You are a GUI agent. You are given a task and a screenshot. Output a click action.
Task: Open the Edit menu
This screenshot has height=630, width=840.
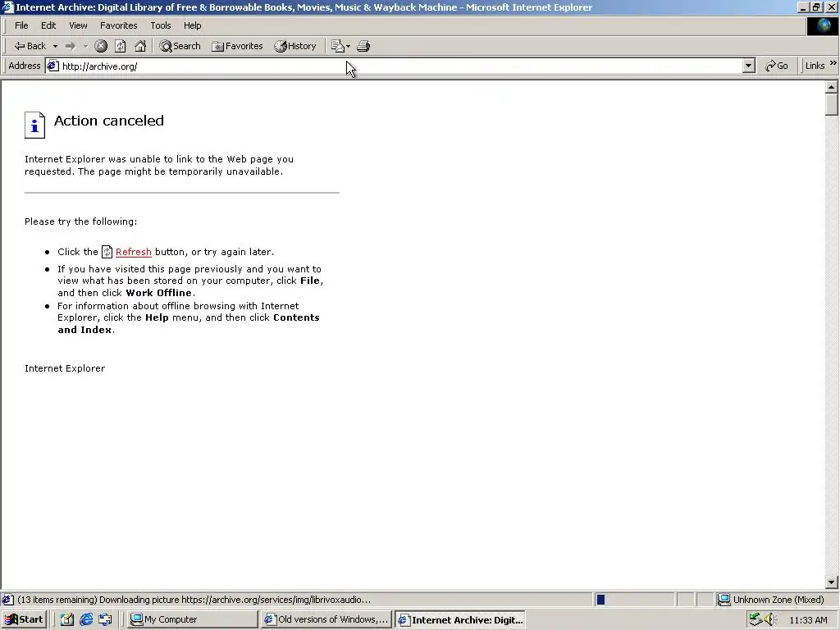tap(48, 25)
